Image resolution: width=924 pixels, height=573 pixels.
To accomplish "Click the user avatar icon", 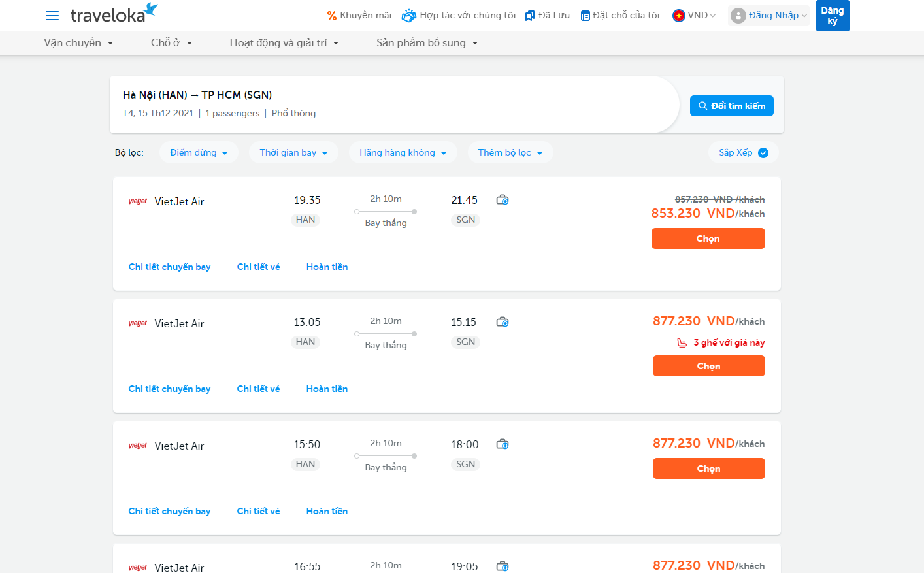I will [738, 16].
